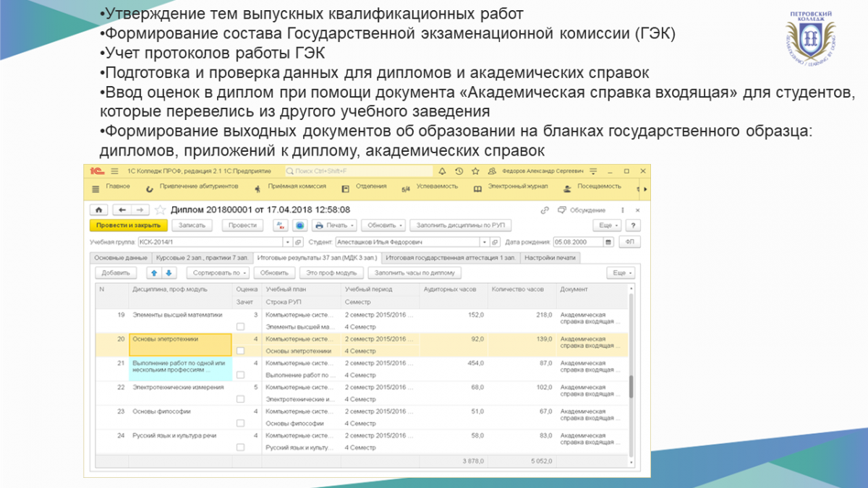868x488 pixels.
Task: Toggle Зачет checkbox for Русский язык row
Action: [240, 448]
